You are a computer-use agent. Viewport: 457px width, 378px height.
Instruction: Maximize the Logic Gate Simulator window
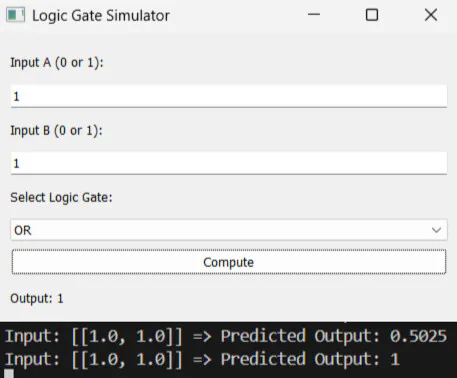(x=372, y=15)
